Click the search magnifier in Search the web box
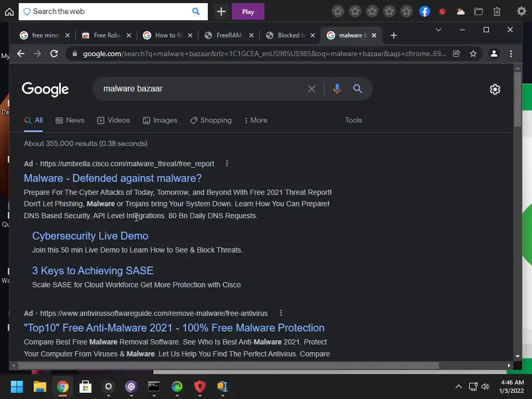532x399 pixels. [196, 11]
